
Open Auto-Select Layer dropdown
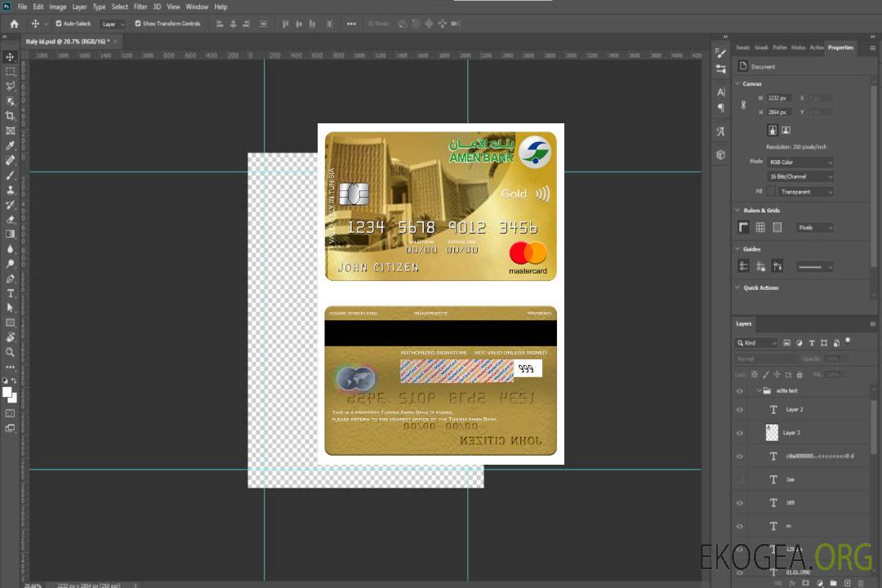113,24
